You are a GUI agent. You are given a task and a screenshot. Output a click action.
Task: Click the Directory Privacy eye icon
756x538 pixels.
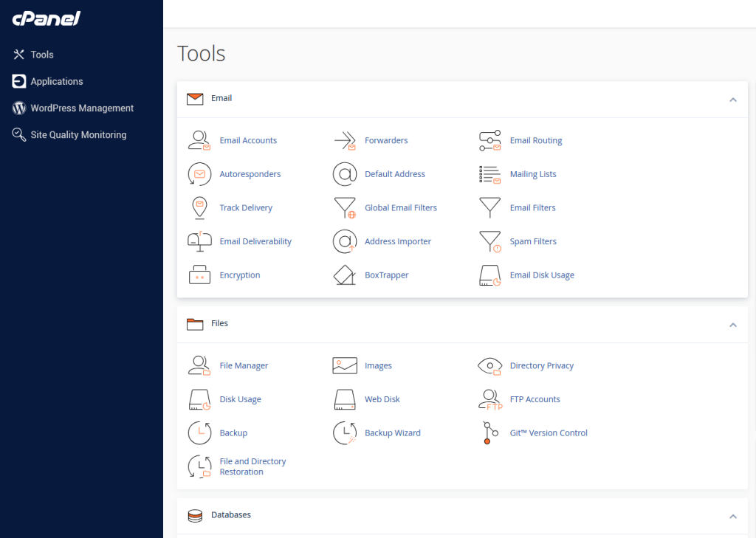pos(490,366)
